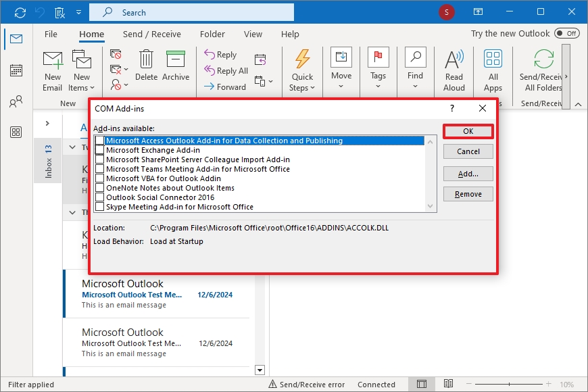Click the Read Aloud icon
The height and width of the screenshot is (392, 588).
pyautogui.click(x=454, y=61)
